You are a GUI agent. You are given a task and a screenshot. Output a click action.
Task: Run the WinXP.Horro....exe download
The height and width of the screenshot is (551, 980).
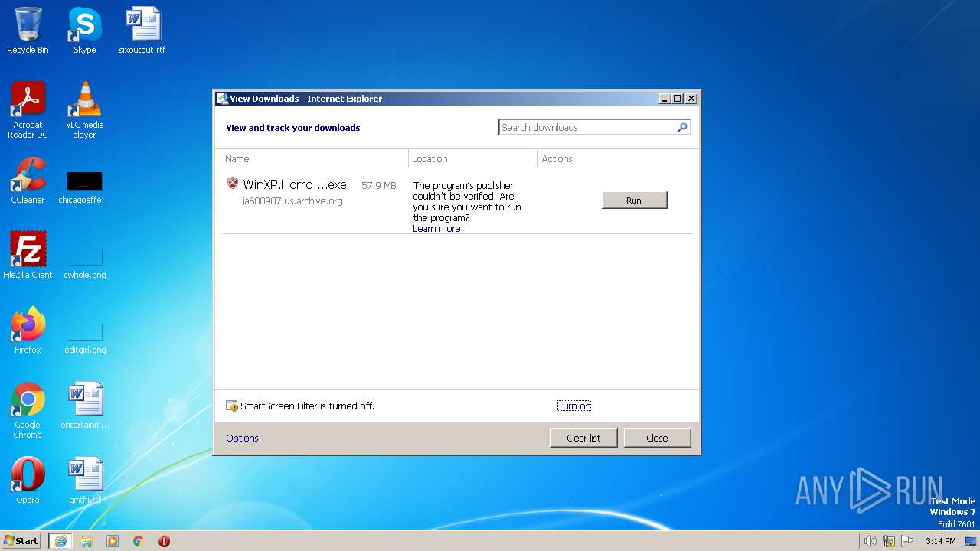click(x=634, y=200)
